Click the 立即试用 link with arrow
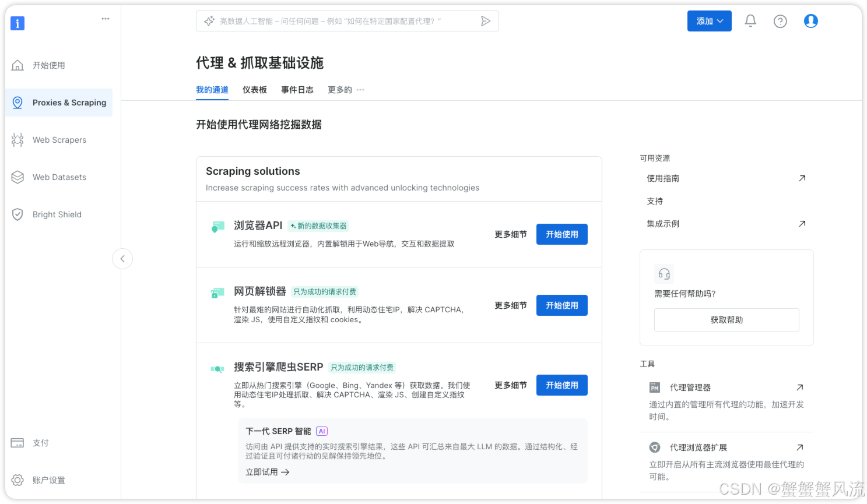867x504 pixels. pyautogui.click(x=268, y=472)
